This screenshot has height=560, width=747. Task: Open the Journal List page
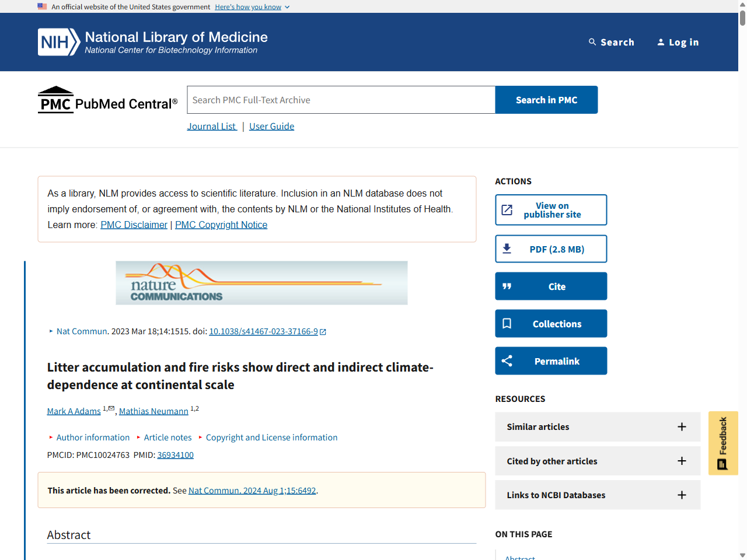point(211,126)
